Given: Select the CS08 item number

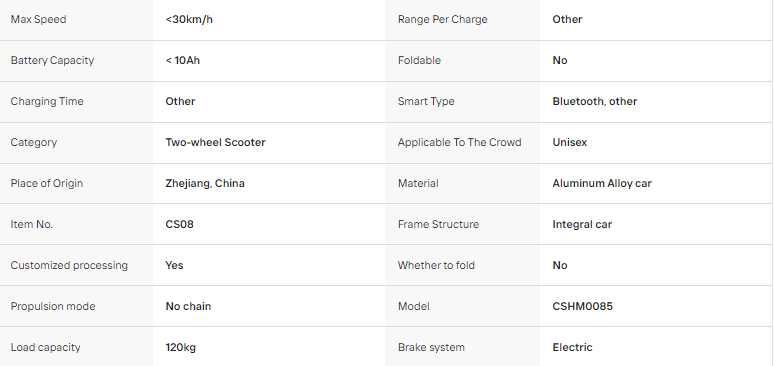Looking at the screenshot, I should coord(179,224).
